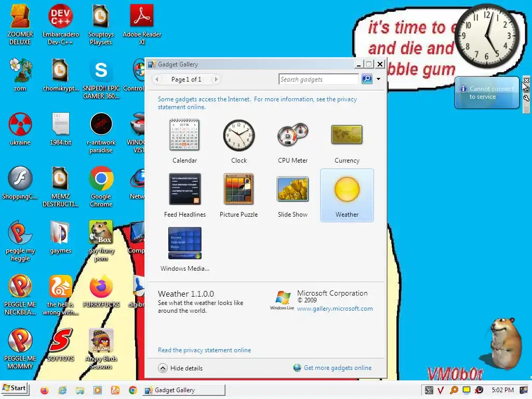
Task: Select the zom desktop icon
Action: coord(20,75)
